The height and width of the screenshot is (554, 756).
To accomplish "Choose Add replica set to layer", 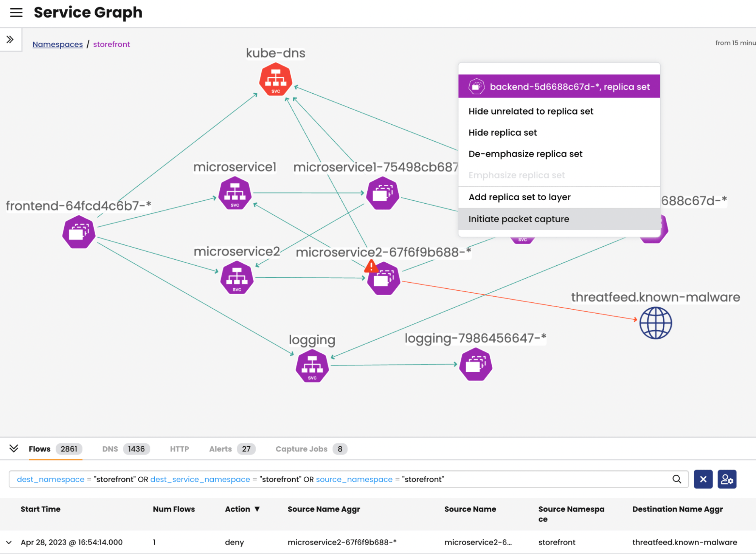I will (559, 197).
